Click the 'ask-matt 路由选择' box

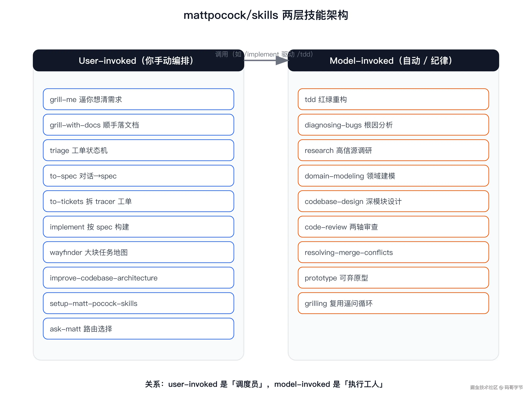tap(139, 329)
